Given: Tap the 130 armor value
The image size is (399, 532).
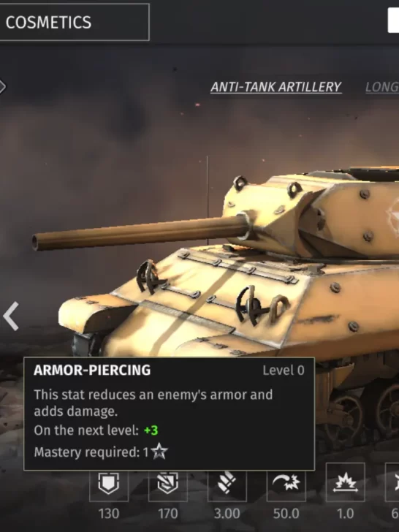Looking at the screenshot, I should coord(109,514).
